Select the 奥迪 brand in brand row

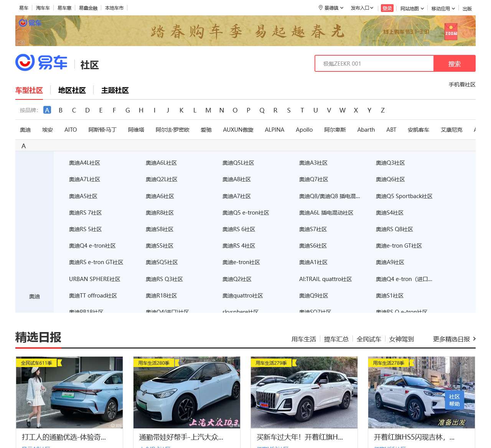coord(25,130)
